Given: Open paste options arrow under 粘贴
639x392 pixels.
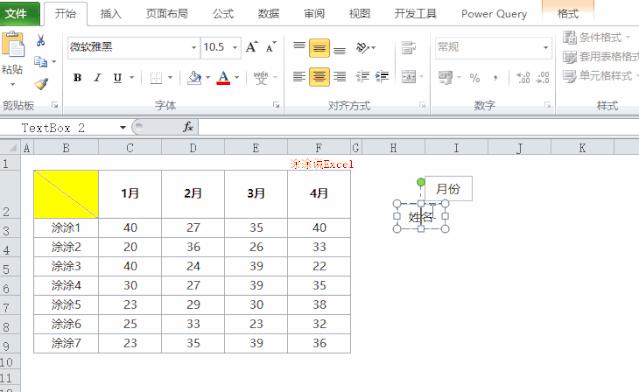Looking at the screenshot, I should [12, 84].
